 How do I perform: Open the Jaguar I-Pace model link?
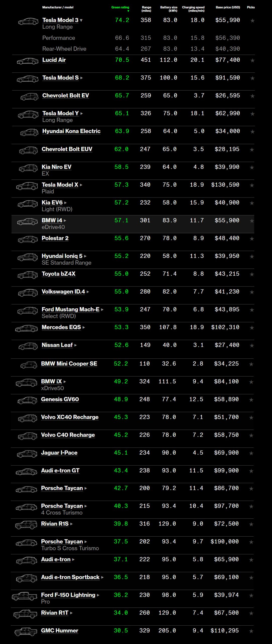(x=59, y=453)
